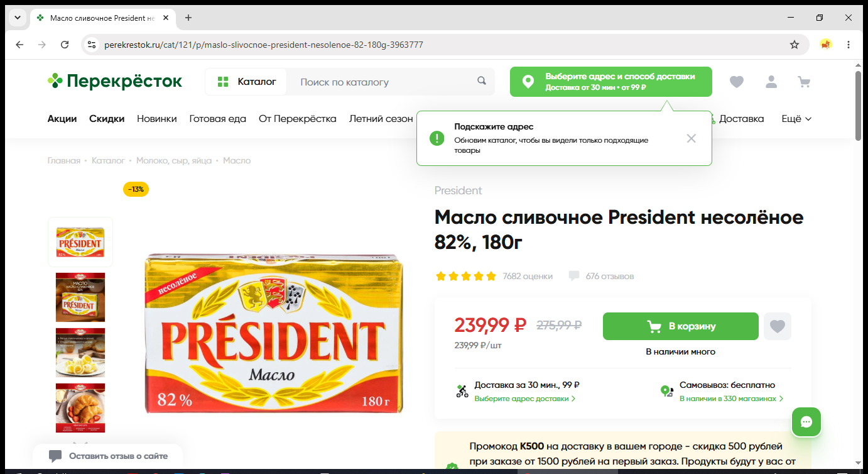Select the second product thumbnail image
This screenshot has height=474, width=868.
80,297
